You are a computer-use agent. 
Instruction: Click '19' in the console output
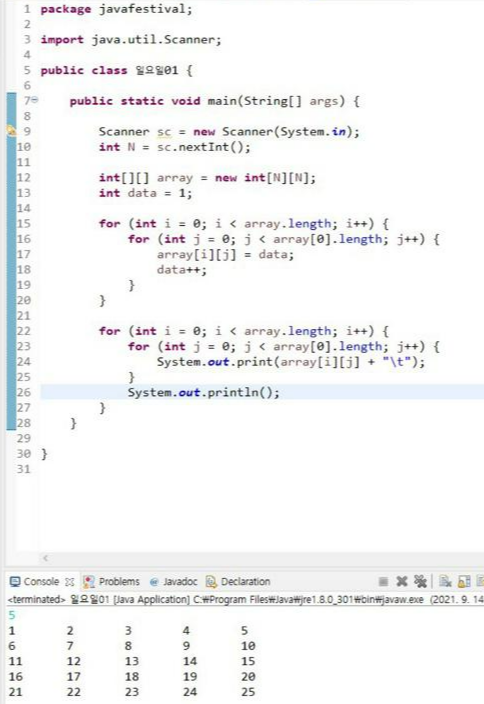point(190,676)
